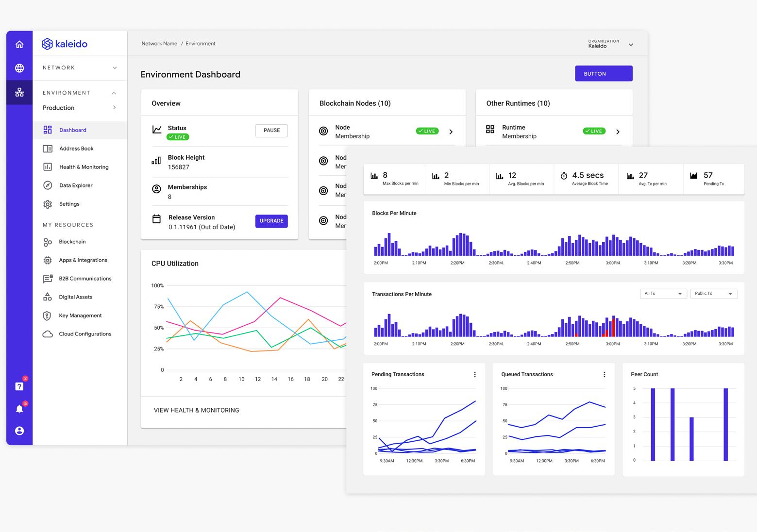
Task: Select the environment hierarchy sidebar icon
Action: pos(19,92)
